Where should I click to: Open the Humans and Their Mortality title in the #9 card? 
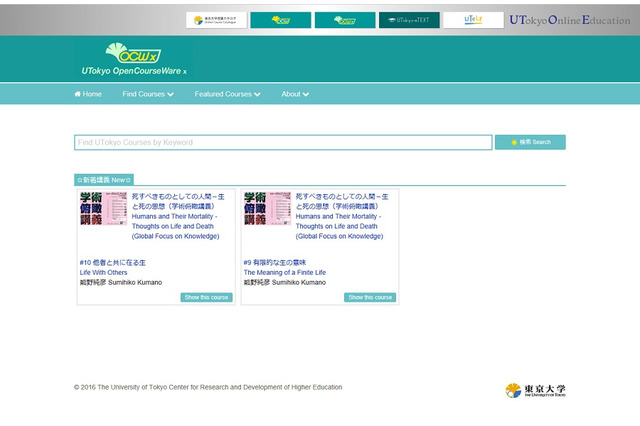point(342,216)
